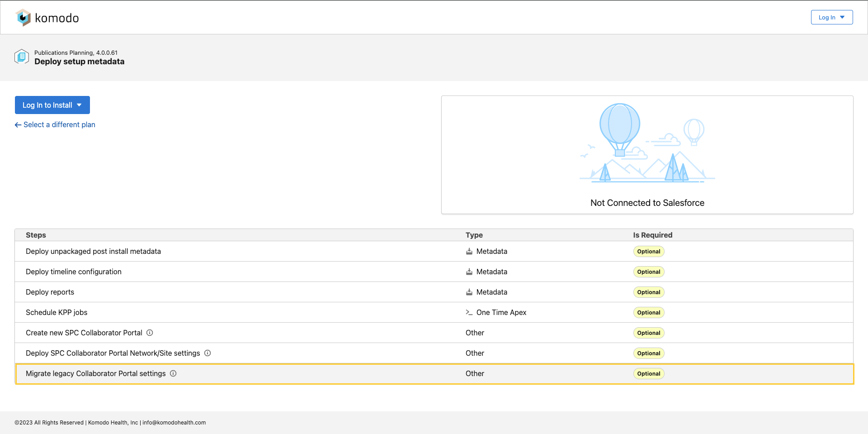The width and height of the screenshot is (868, 434).
Task: Click One Time Apex terminal icon
Action: tap(469, 312)
